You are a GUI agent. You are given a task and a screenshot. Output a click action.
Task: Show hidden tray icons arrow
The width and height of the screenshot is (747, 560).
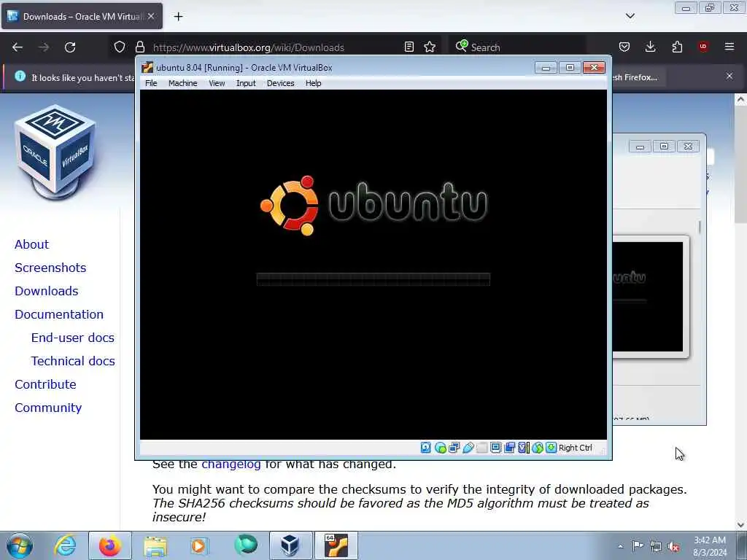620,546
